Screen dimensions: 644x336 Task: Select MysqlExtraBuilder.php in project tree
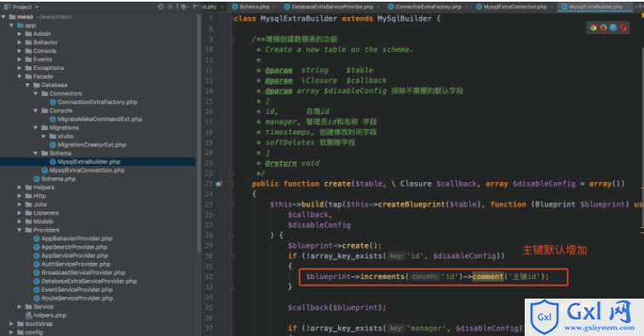(89, 162)
